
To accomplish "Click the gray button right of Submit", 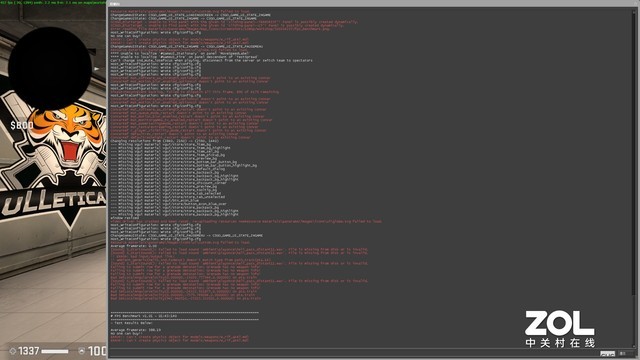I will pos(624,353).
